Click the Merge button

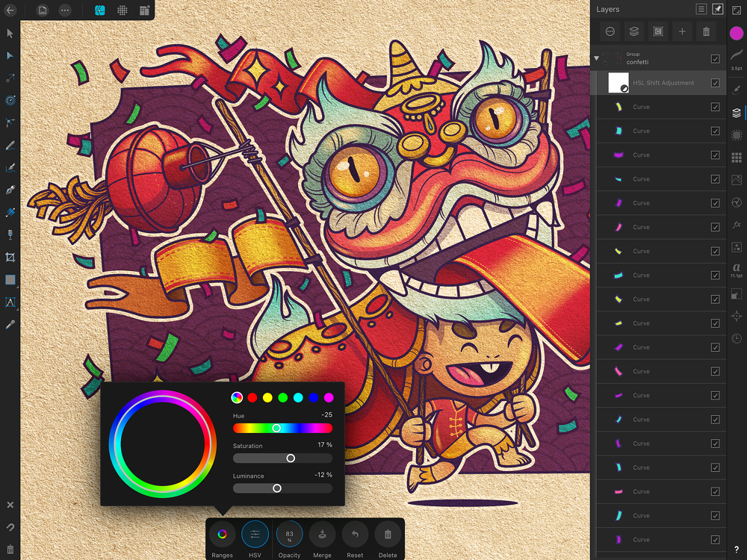pos(322,539)
